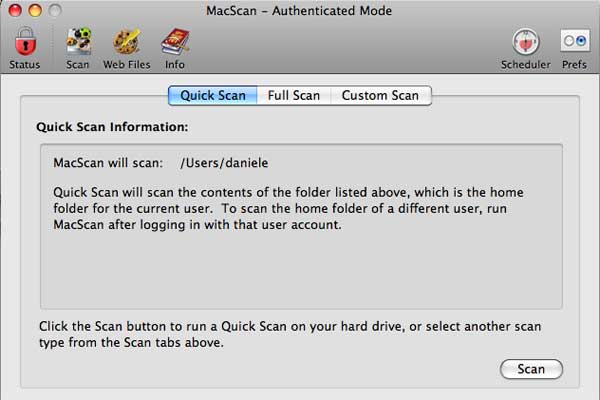Minimize the window using the yellow button
The image size is (600, 400).
coord(33,11)
